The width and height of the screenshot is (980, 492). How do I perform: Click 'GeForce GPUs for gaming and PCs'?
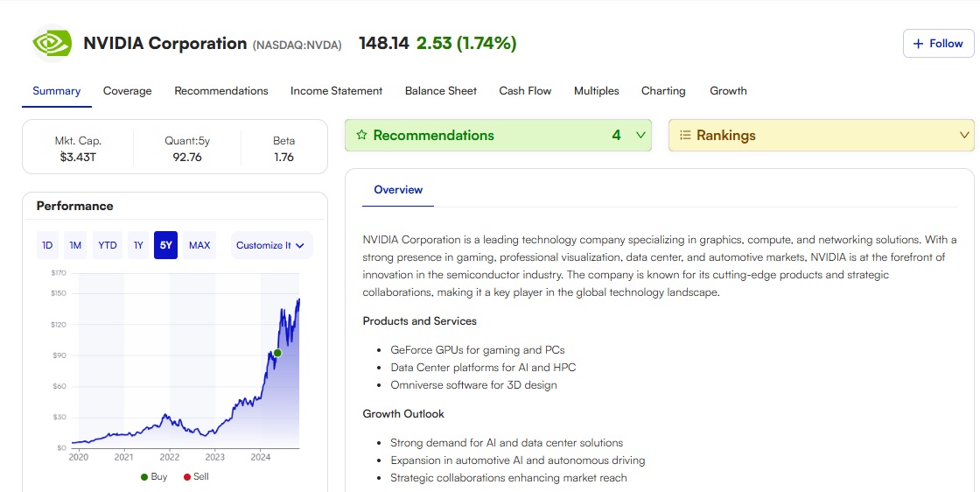point(478,350)
